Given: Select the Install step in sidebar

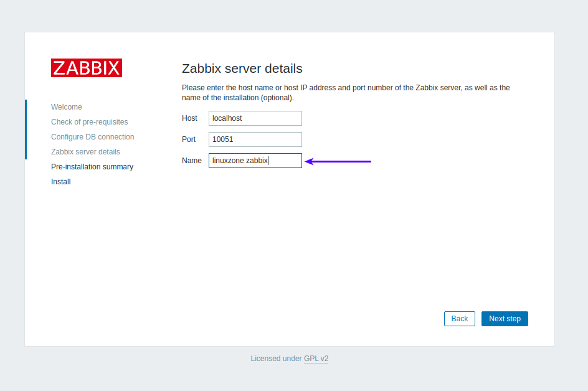Looking at the screenshot, I should (x=61, y=182).
